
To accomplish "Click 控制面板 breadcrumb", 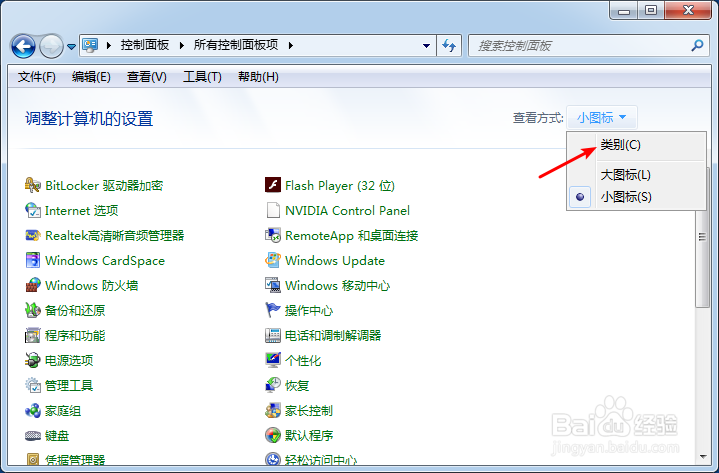I will [144, 45].
